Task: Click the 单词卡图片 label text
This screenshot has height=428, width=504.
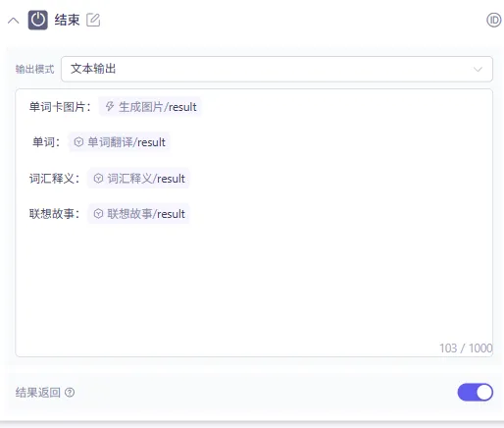Action: (x=57, y=107)
